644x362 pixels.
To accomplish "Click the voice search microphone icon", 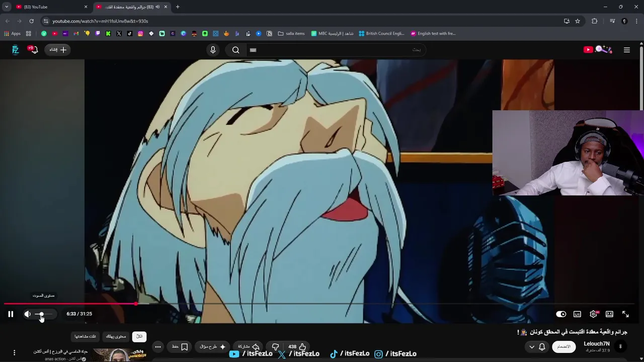I will 213,50.
